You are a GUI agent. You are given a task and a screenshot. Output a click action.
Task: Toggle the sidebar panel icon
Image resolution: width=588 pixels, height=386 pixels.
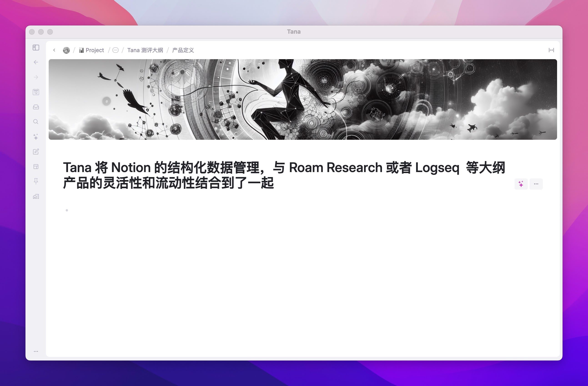pos(36,48)
